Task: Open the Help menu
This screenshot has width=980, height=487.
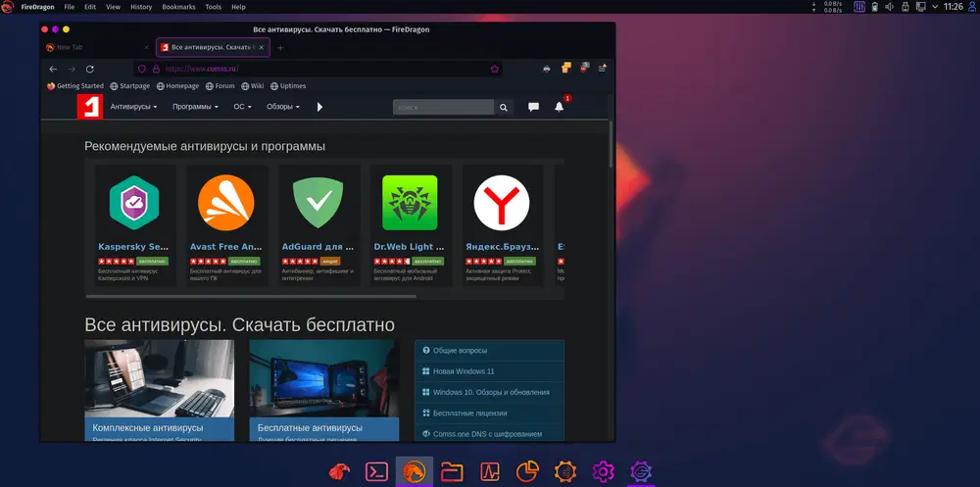Action: [239, 7]
